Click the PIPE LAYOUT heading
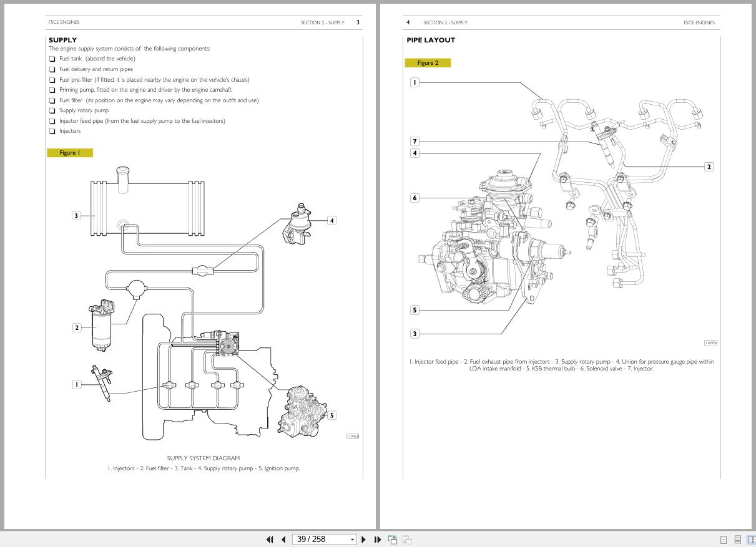Screen dimensions: 756x547 click(431, 40)
